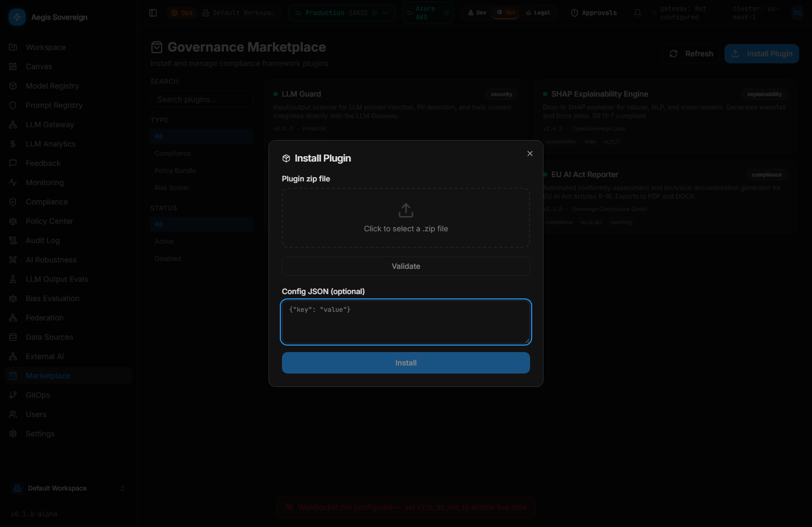Click the Ops badge in top bar
Viewport: 812px width, 527px height.
tap(182, 13)
